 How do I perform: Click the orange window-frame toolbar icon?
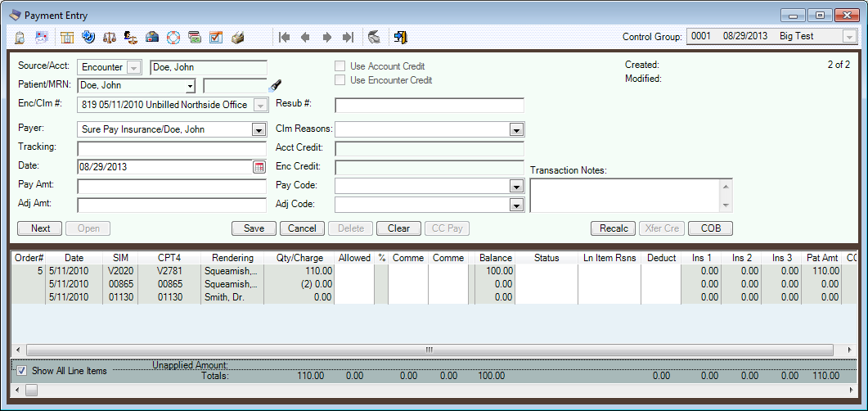[67, 38]
